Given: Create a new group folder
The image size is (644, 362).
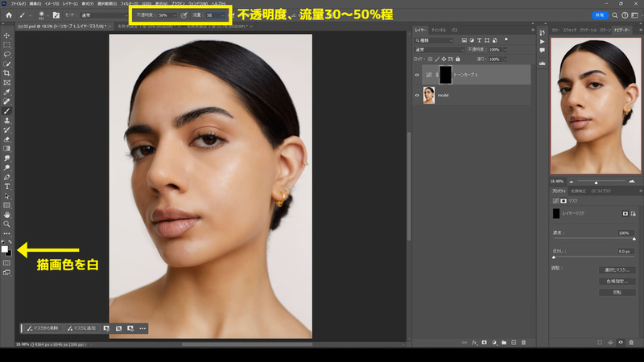Looking at the screenshot, I should (x=504, y=343).
